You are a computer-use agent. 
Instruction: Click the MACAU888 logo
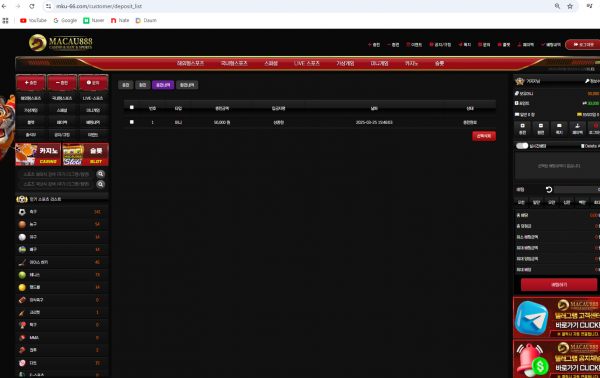click(x=61, y=43)
